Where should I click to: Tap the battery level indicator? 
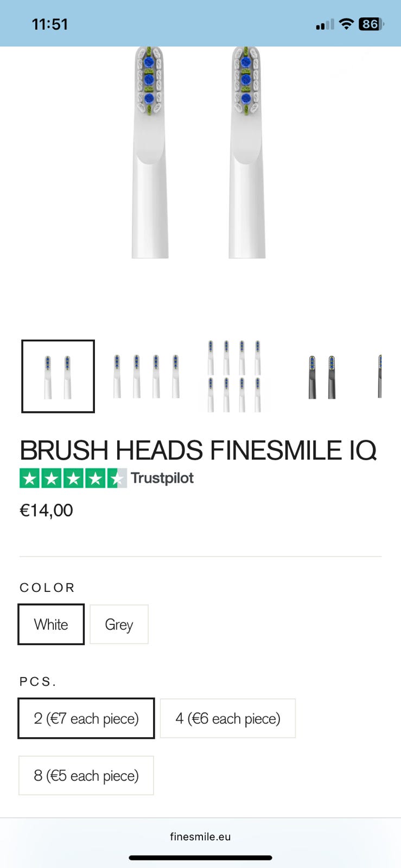pos(371,24)
